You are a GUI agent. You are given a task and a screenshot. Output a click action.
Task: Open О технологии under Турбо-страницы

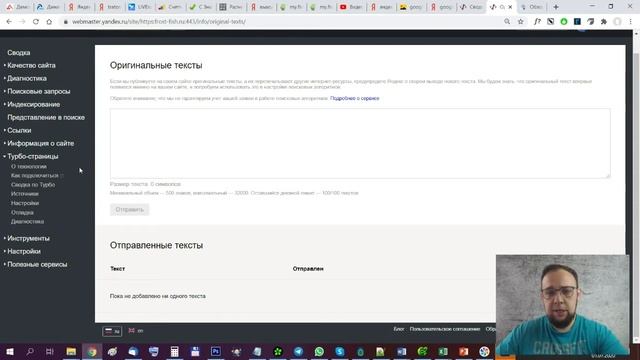coord(29,167)
